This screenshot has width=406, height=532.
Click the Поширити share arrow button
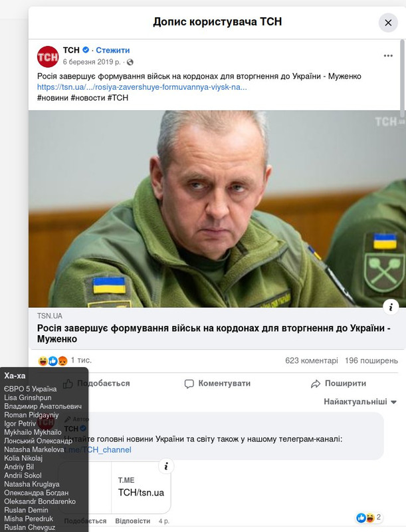click(338, 384)
